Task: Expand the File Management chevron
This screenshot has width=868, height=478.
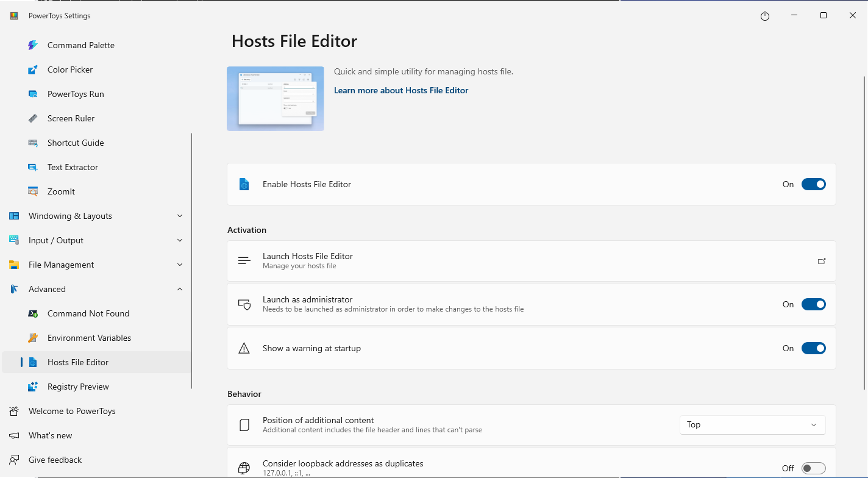Action: coord(180,265)
